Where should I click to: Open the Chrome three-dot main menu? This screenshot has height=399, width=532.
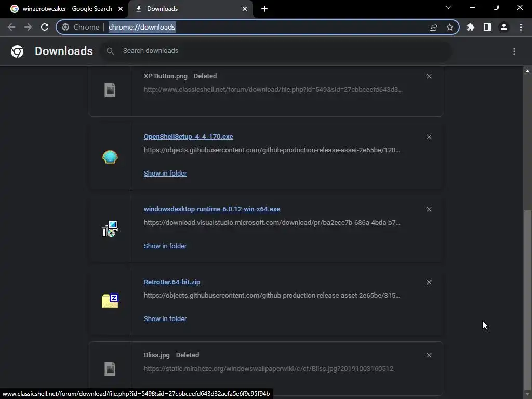(x=521, y=27)
